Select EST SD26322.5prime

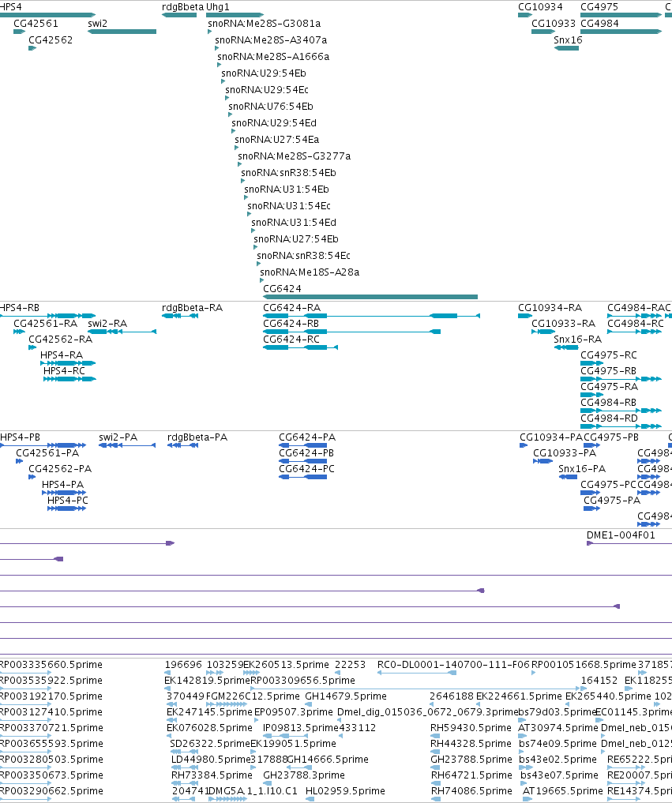(209, 744)
